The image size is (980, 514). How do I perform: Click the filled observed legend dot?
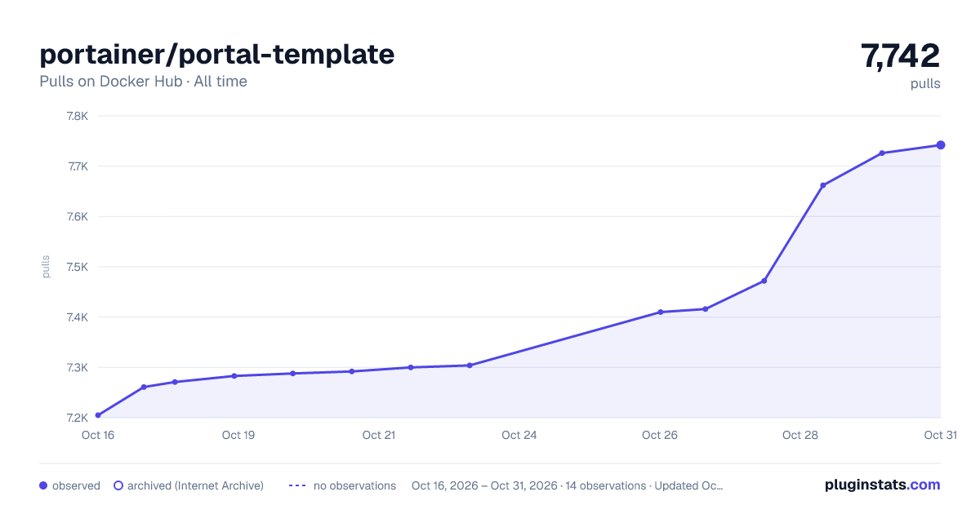coord(43,485)
